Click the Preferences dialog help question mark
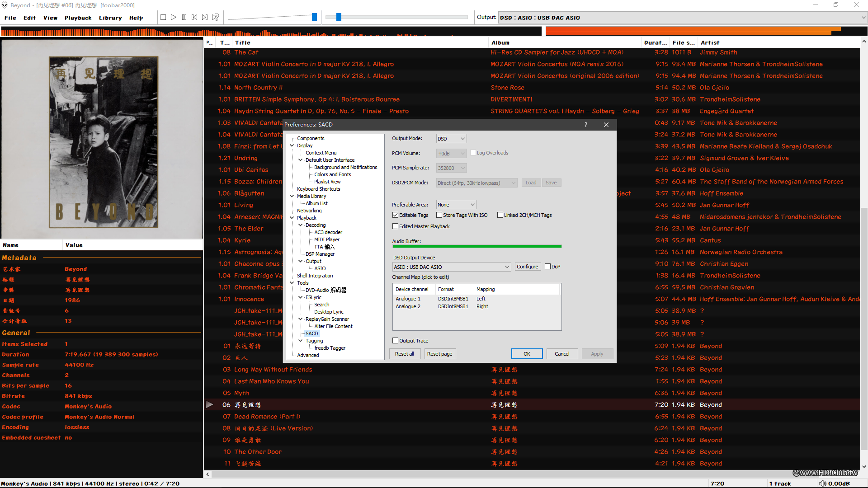This screenshot has height=488, width=868. click(x=586, y=125)
